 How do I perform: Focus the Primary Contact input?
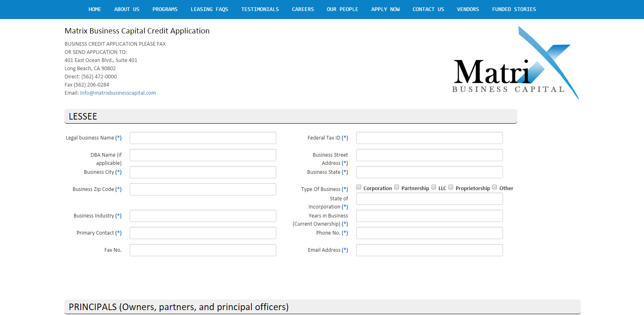tap(203, 233)
